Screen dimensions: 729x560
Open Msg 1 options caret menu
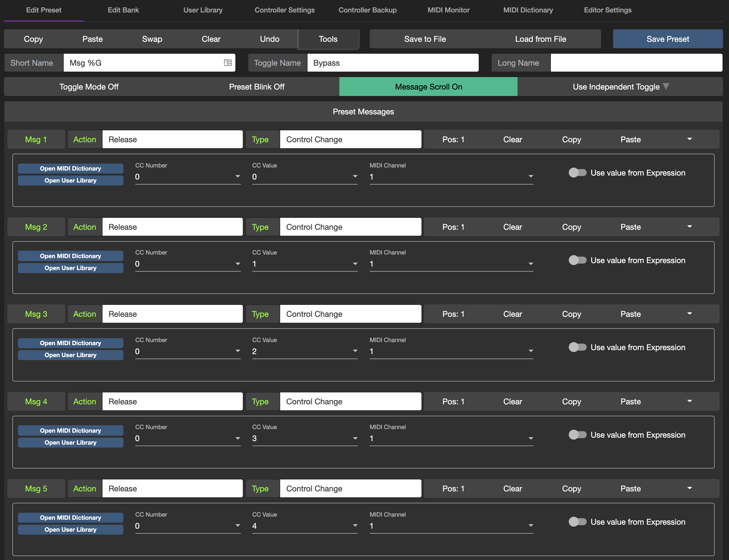click(x=689, y=139)
